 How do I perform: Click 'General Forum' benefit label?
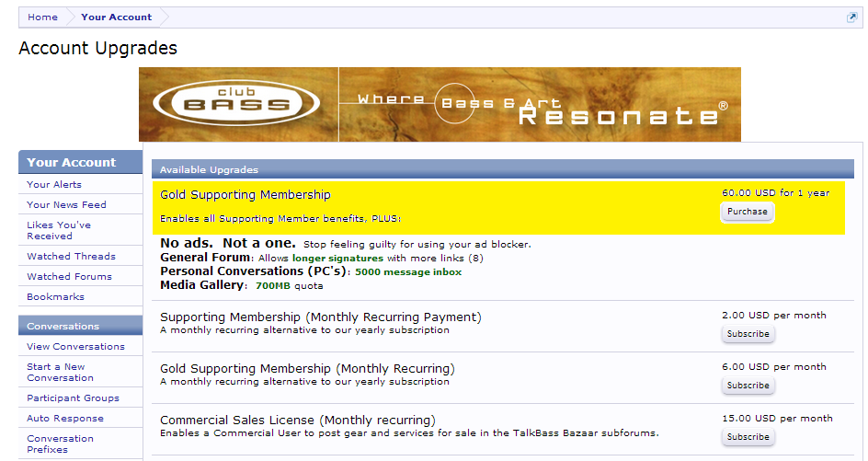[x=205, y=258]
